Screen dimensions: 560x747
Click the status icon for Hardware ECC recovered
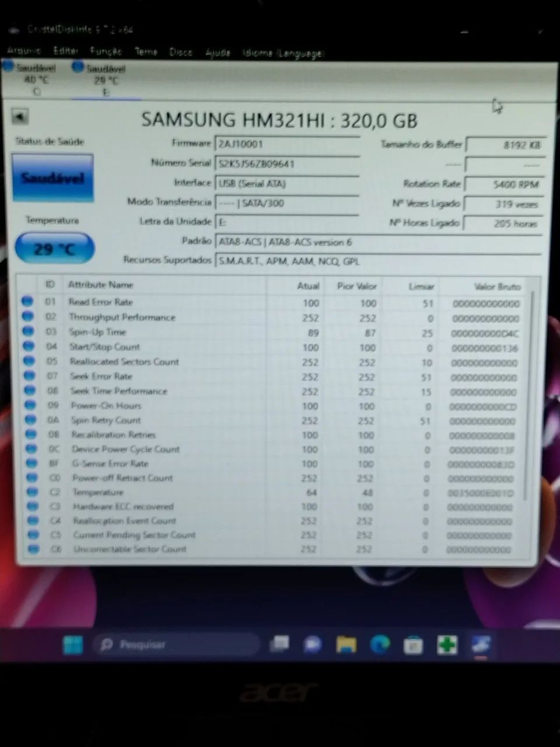click(33, 506)
